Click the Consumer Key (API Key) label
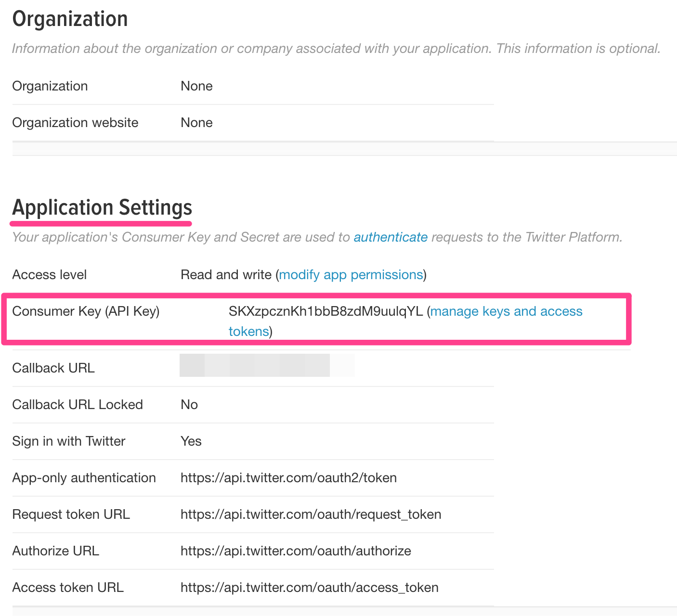This screenshot has width=677, height=616. 86,311
